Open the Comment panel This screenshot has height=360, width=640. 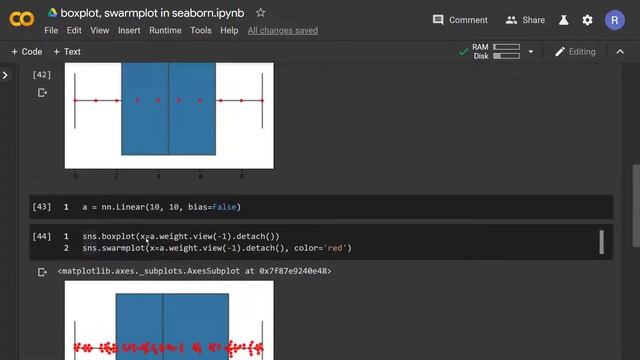click(x=460, y=20)
